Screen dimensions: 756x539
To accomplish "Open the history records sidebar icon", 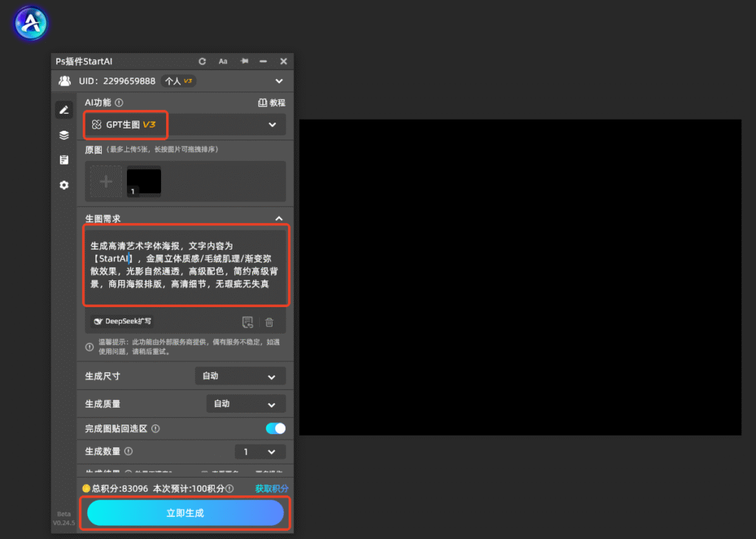I will (x=64, y=160).
